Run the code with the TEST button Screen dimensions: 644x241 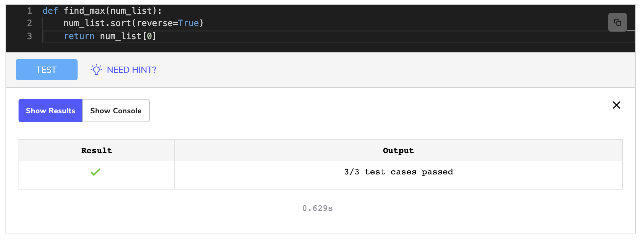point(47,70)
